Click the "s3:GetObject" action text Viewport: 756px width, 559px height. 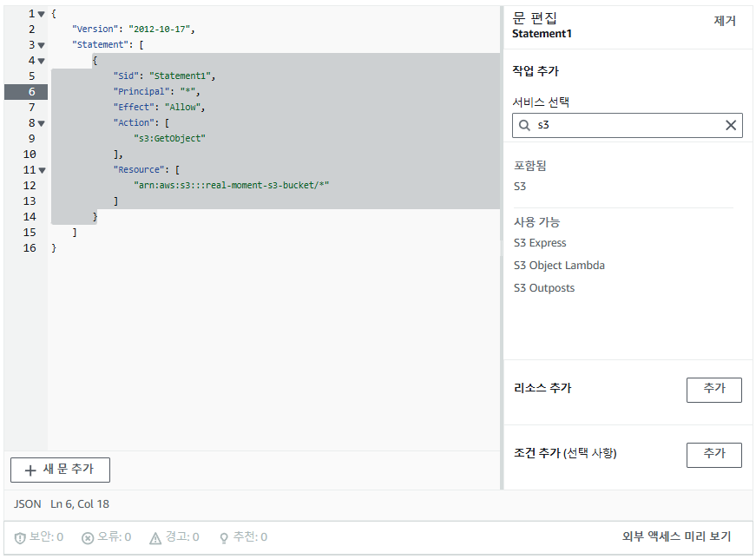click(x=170, y=138)
